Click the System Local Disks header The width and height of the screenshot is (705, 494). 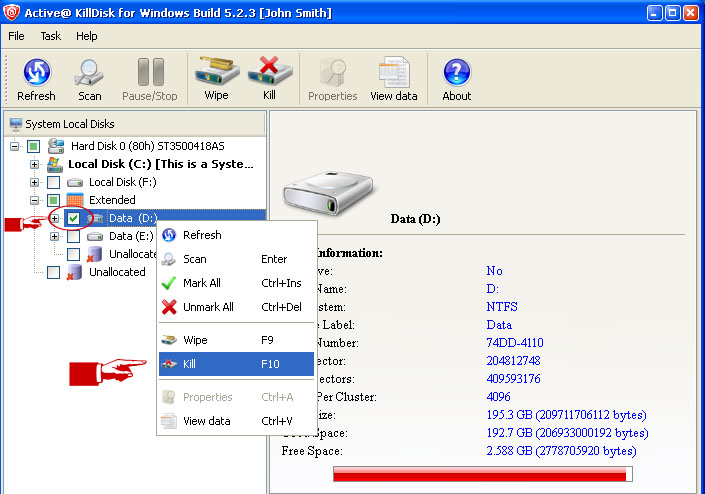point(135,124)
